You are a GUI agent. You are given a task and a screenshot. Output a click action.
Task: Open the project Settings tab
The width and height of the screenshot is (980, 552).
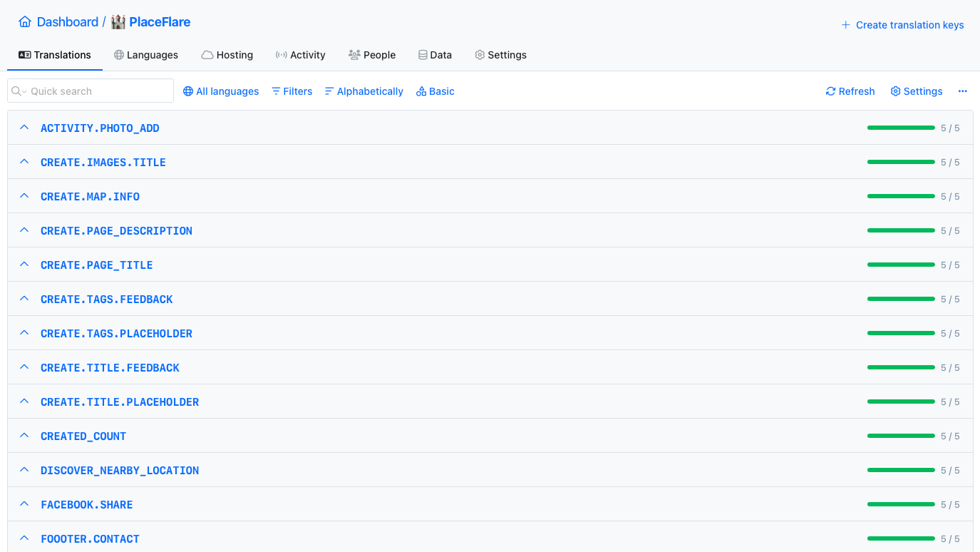[501, 55]
